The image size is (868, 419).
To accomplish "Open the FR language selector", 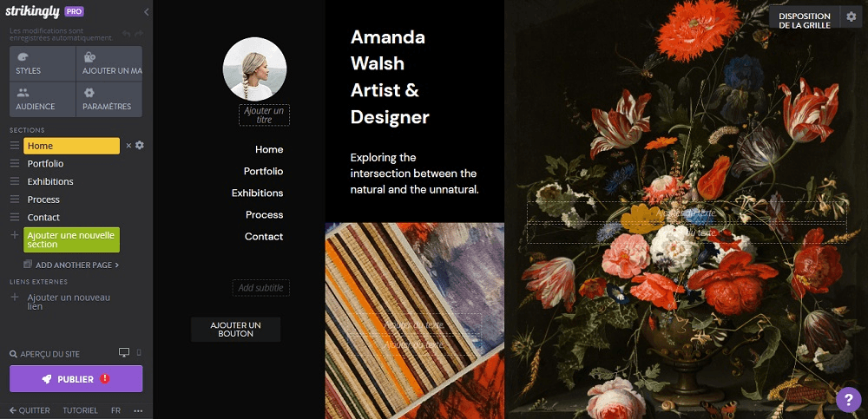I will pyautogui.click(x=115, y=410).
